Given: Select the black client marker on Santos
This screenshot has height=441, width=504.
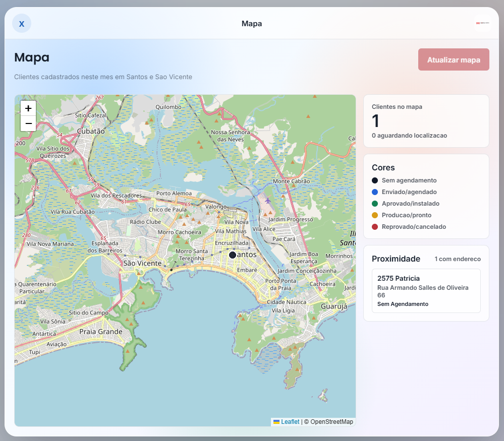Looking at the screenshot, I should 233,255.
